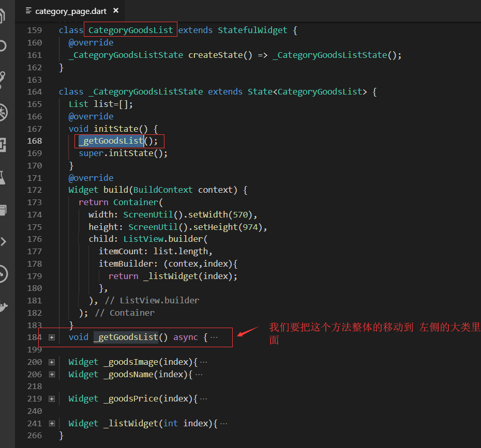Click 'itemBuilder:' on line 178

[128, 264]
